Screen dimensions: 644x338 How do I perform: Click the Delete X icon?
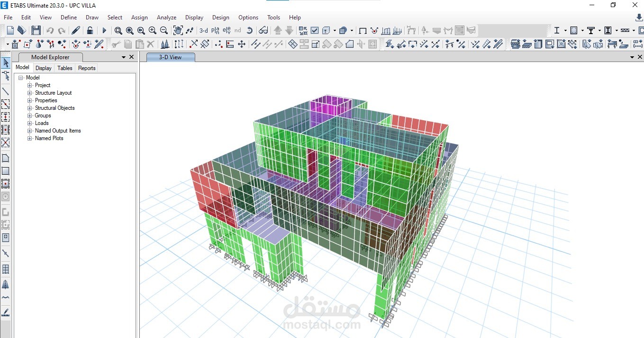151,44
